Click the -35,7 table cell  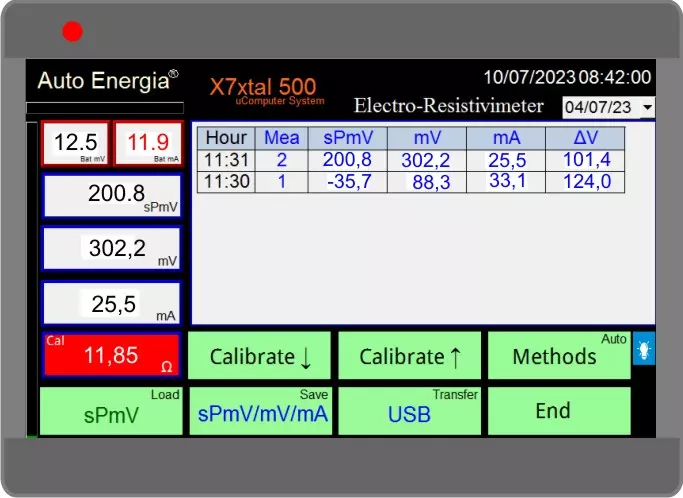point(348,182)
